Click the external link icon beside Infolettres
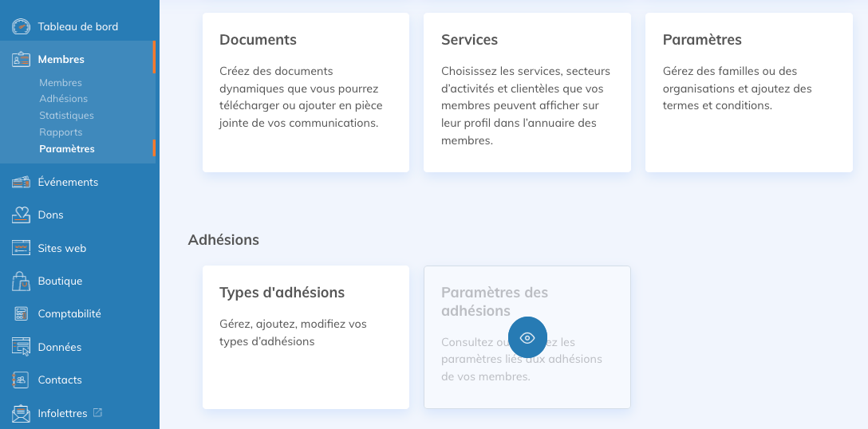 coord(98,413)
